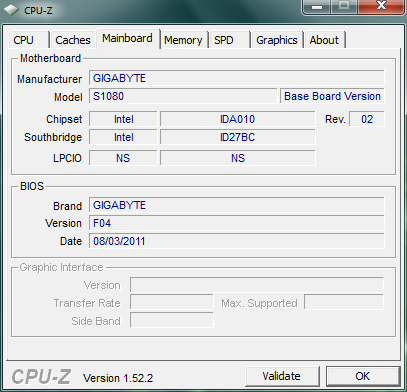Open the Graphics tab
The height and width of the screenshot is (392, 407).
(277, 40)
